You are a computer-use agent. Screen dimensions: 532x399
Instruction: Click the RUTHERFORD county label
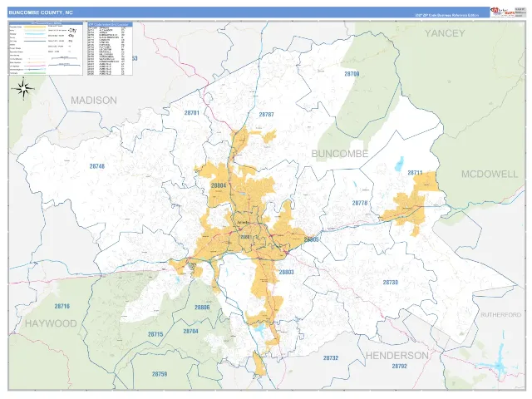click(x=500, y=315)
